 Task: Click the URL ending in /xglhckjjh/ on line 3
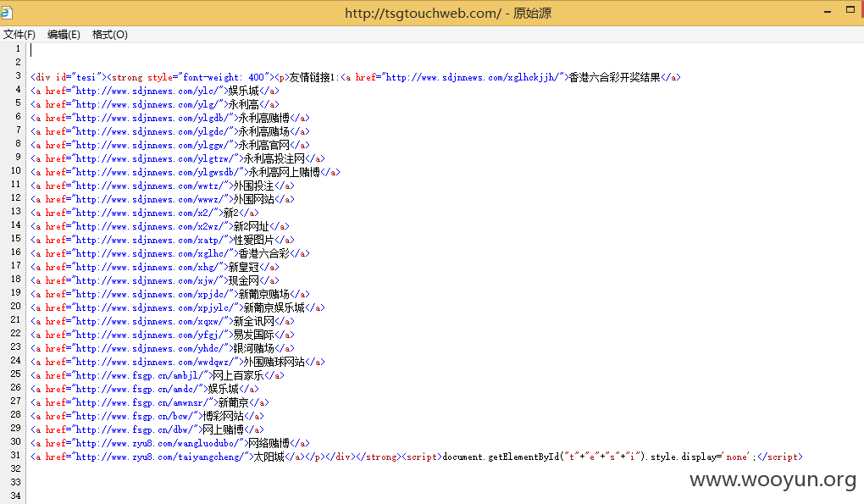click(x=472, y=78)
